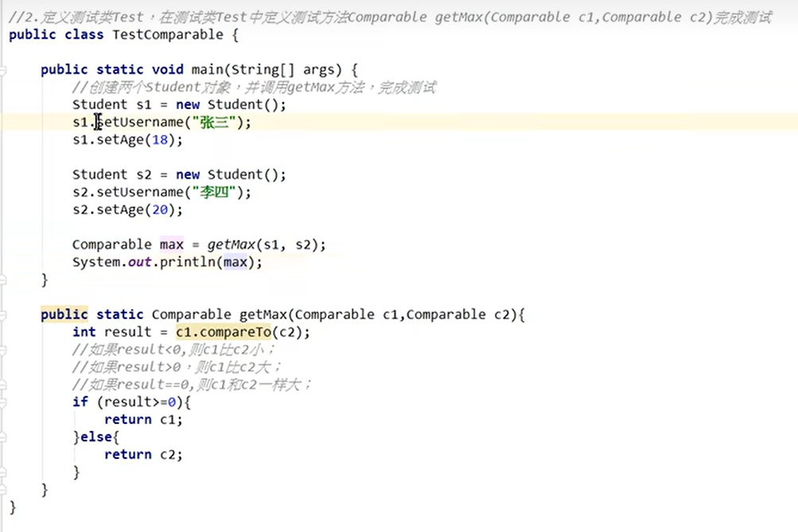The height and width of the screenshot is (532, 798).
Task: Click the comment 如果result>0
Action: 177,367
